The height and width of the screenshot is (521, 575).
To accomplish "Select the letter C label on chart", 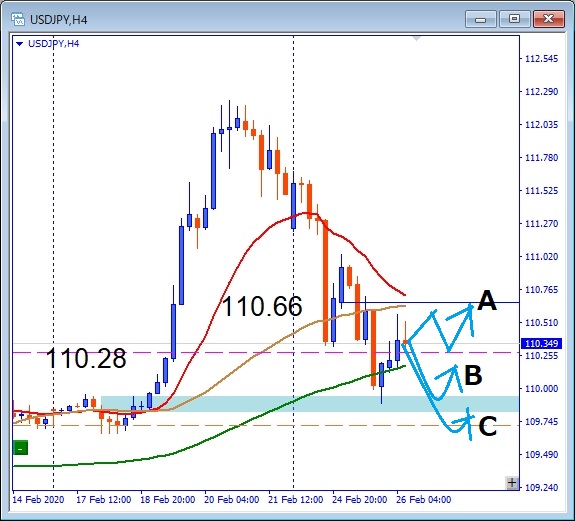I will click(488, 426).
